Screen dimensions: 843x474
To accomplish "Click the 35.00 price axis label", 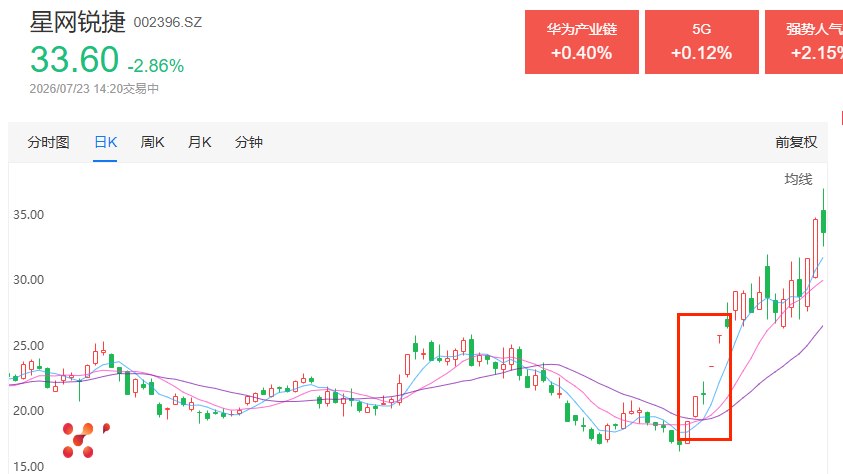I will click(28, 215).
